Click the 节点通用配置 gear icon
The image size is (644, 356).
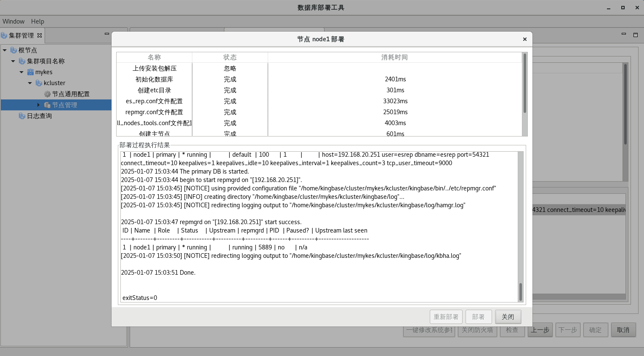pos(47,94)
